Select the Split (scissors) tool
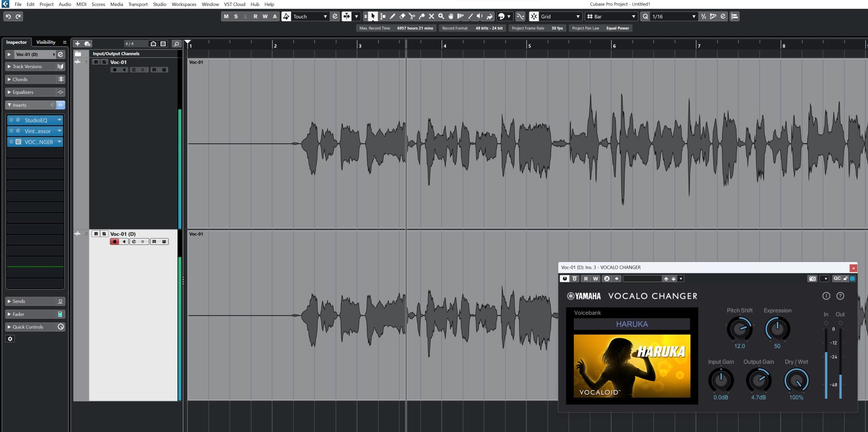The width and height of the screenshot is (868, 432). click(412, 17)
